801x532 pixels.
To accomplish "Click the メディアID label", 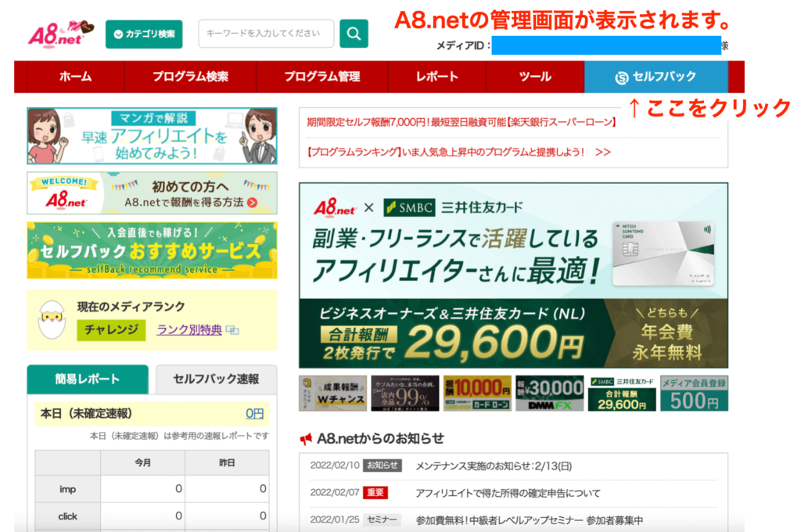I will click(463, 45).
